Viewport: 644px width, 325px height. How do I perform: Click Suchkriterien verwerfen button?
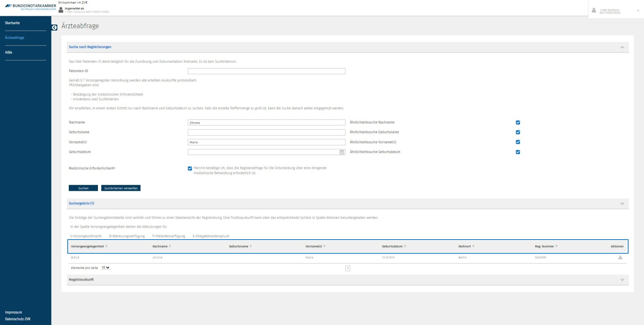pyautogui.click(x=121, y=188)
